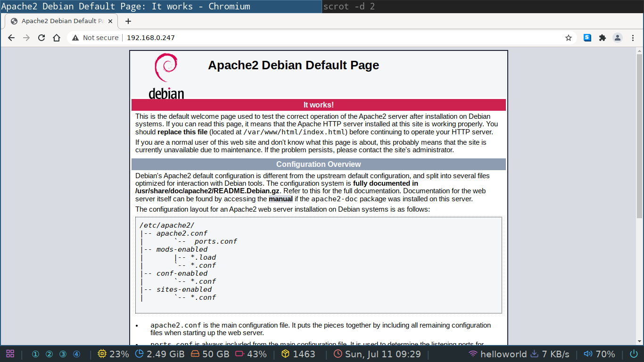Screen dimensions: 644x362
Task: Click the red It works! banner
Action: (319, 105)
